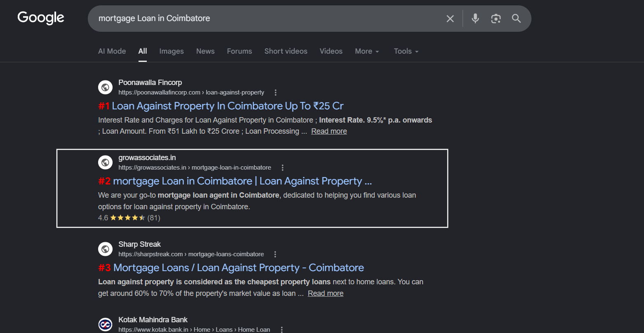Open the Videos tab
Viewport: 644px width, 333px height.
pos(331,51)
